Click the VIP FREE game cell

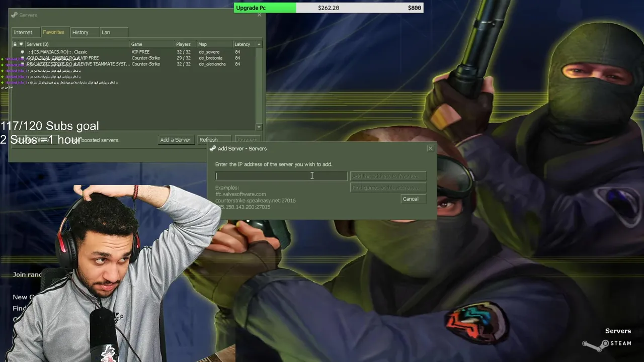click(140, 52)
